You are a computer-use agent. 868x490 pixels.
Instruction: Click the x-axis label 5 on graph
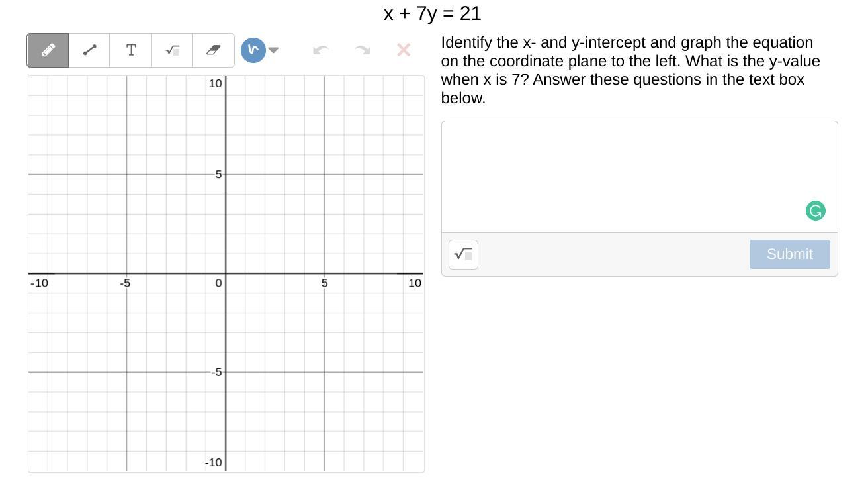[x=324, y=283]
